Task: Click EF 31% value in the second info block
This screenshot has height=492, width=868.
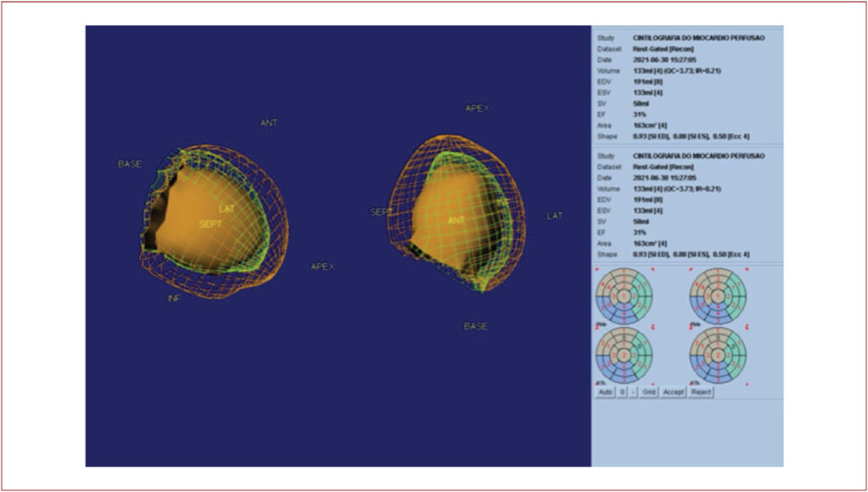Action: pyautogui.click(x=639, y=233)
